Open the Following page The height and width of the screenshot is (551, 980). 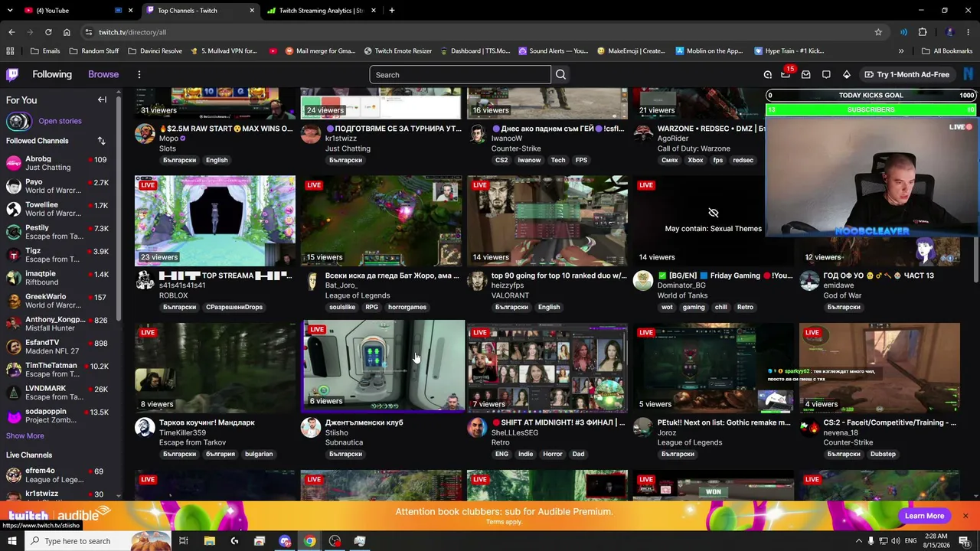pyautogui.click(x=52, y=74)
